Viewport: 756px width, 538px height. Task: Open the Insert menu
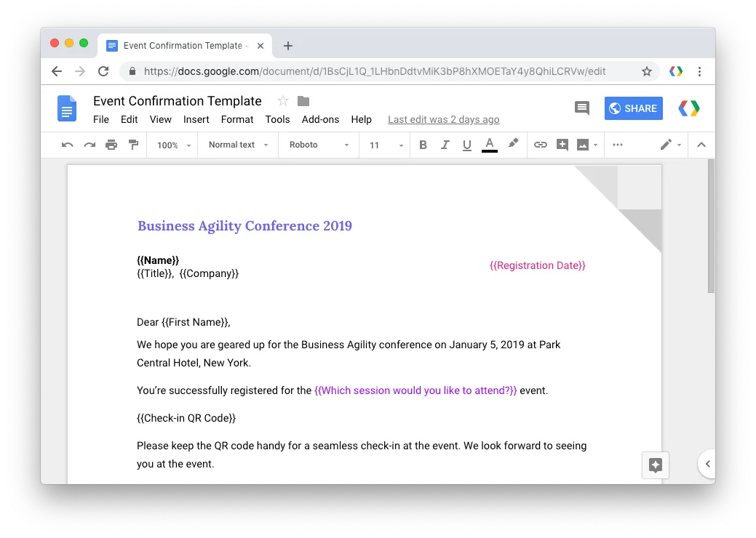196,120
